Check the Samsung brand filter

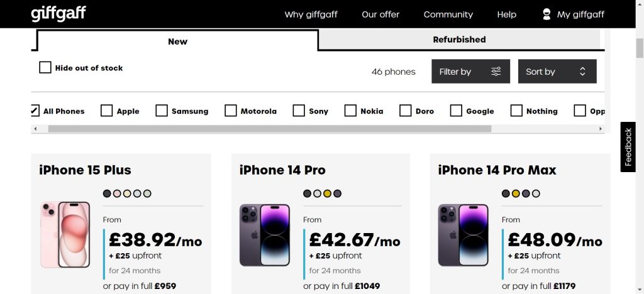coord(162,111)
